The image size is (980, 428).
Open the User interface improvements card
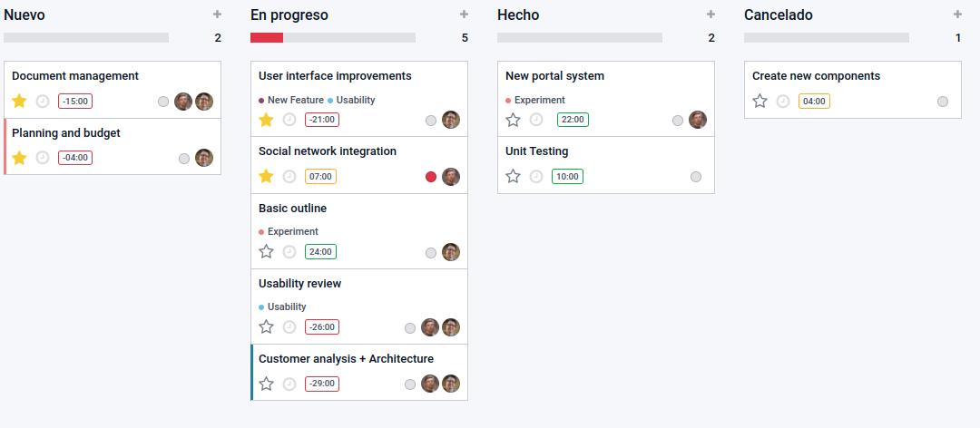[x=358, y=99]
